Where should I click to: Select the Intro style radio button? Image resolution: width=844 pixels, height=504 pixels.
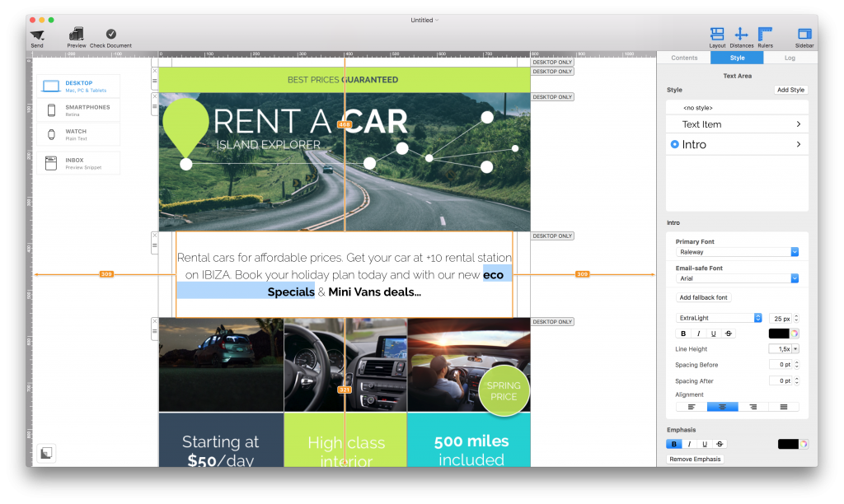(x=674, y=144)
